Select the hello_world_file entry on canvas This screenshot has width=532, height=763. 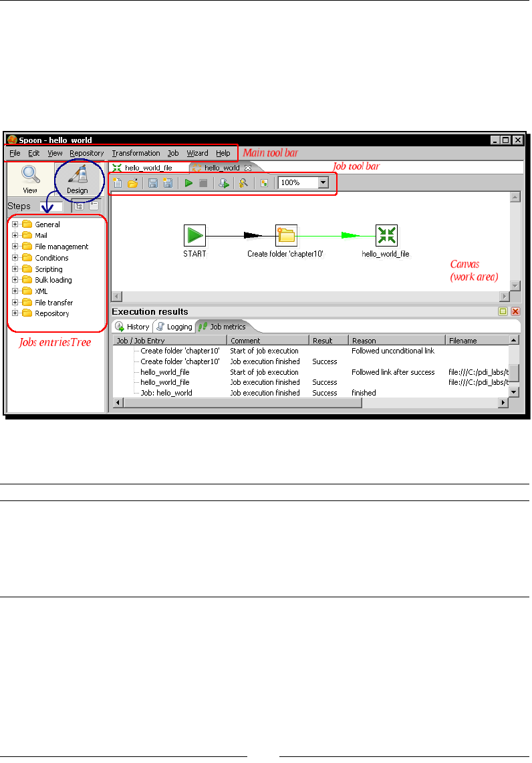tap(386, 235)
